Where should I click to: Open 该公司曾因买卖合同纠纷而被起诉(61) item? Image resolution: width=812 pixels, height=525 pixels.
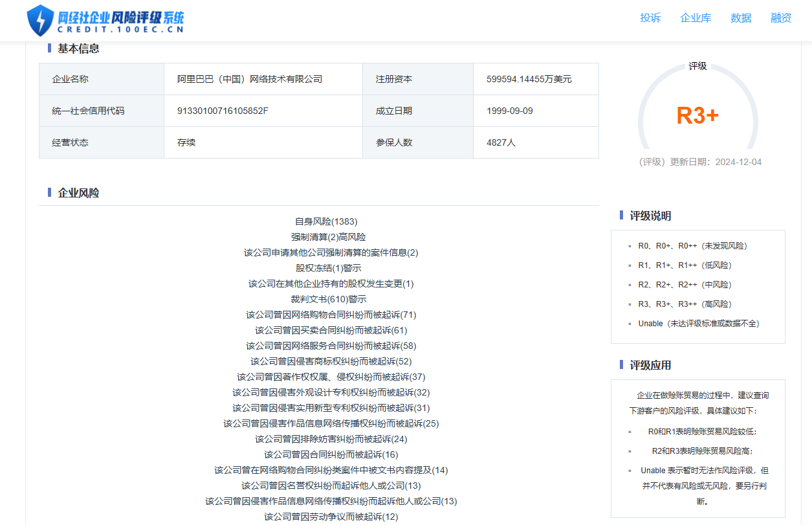(331, 330)
